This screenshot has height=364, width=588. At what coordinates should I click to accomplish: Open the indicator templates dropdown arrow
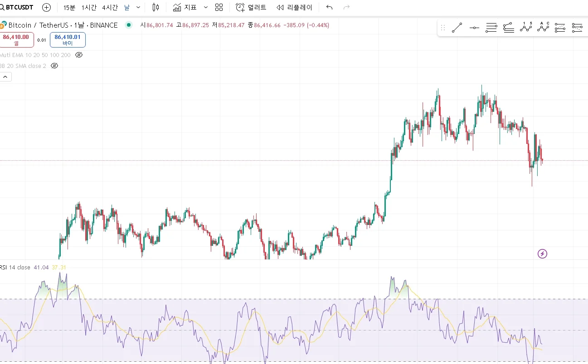(206, 7)
